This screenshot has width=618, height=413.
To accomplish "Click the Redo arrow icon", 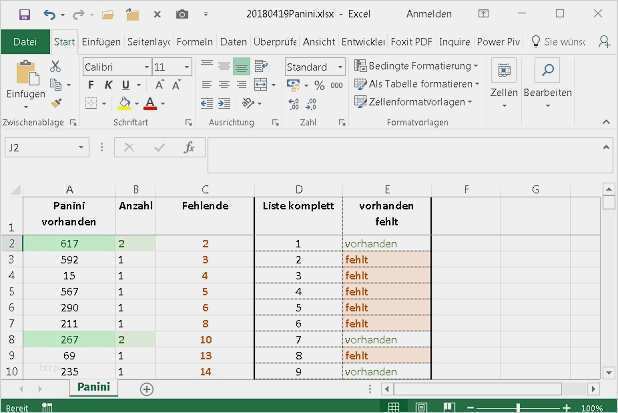I will click(x=78, y=15).
